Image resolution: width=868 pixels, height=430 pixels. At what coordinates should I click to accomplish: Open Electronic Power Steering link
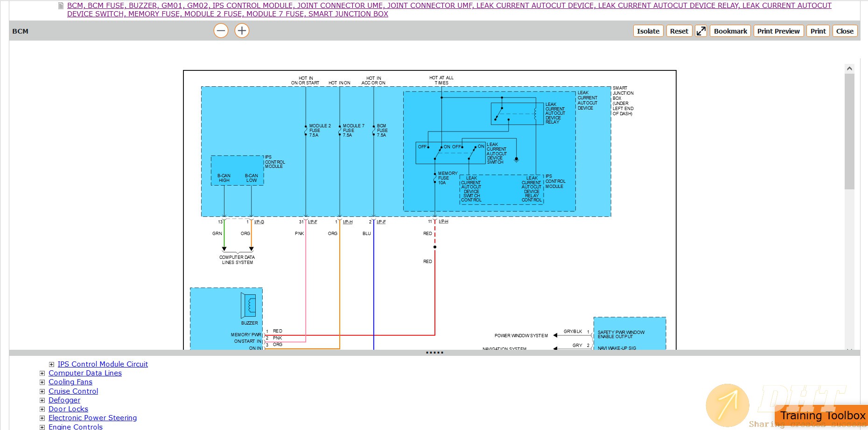[92, 418]
